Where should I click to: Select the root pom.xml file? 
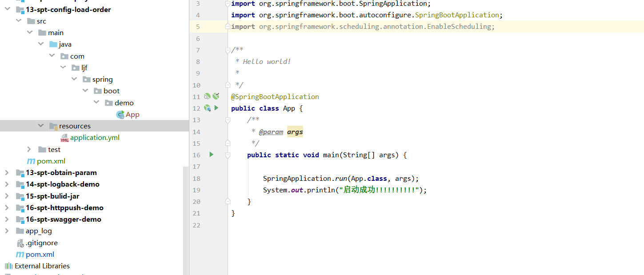click(x=40, y=255)
